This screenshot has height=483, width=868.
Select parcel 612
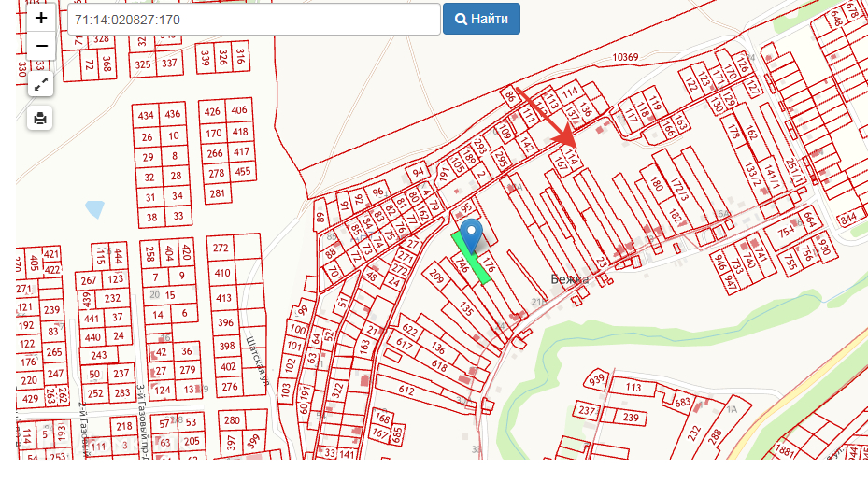(406, 391)
